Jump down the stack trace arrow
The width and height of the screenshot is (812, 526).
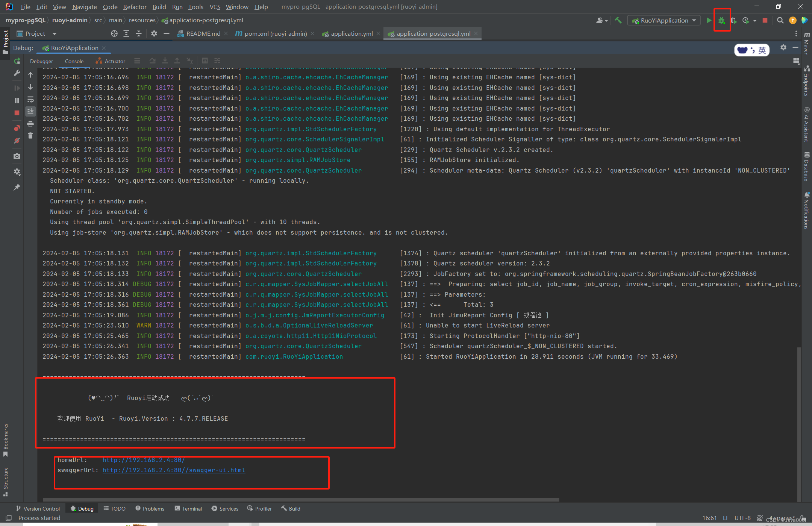(x=30, y=87)
